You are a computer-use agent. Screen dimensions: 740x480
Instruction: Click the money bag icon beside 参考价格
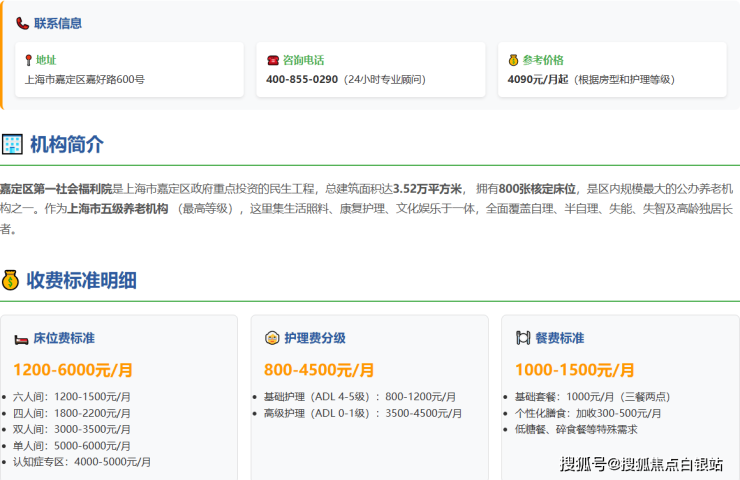coord(513,60)
